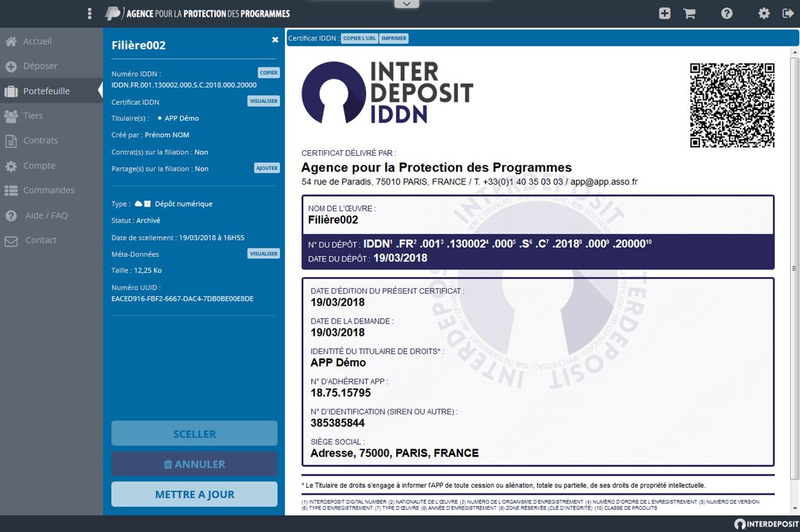Open help question mark icon in header
This screenshot has width=800, height=532.
[727, 13]
